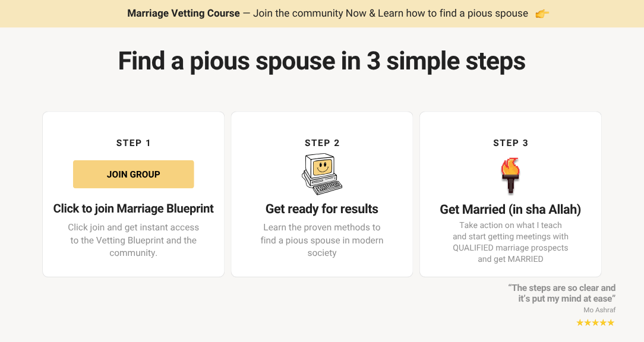Click the pointing hand emoji in banner
This screenshot has height=342, width=644.
pyautogui.click(x=542, y=14)
